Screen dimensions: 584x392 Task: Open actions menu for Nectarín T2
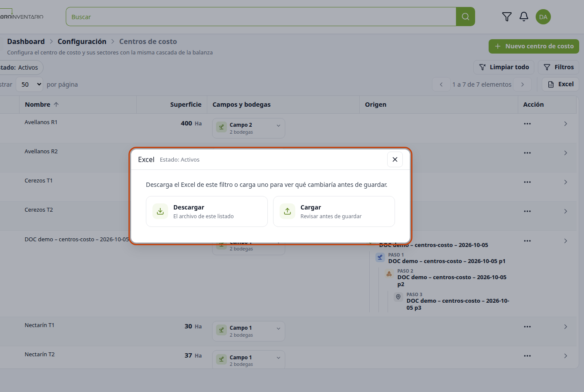527,356
